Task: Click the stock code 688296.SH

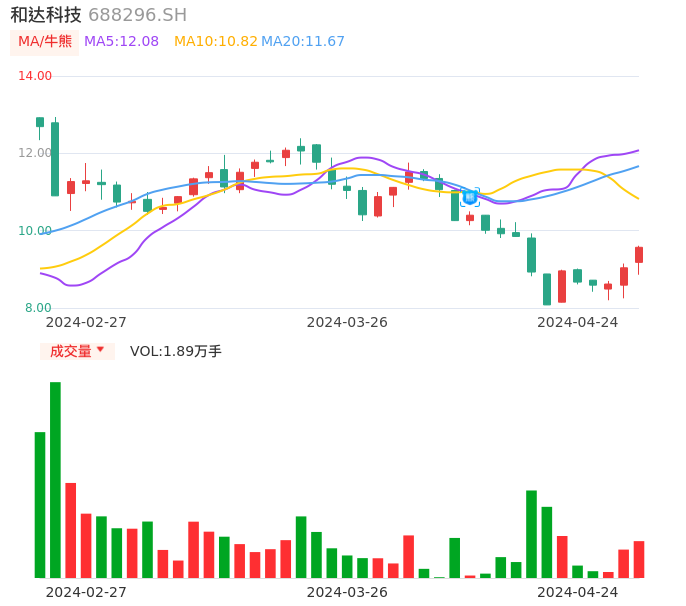Action: click(137, 15)
